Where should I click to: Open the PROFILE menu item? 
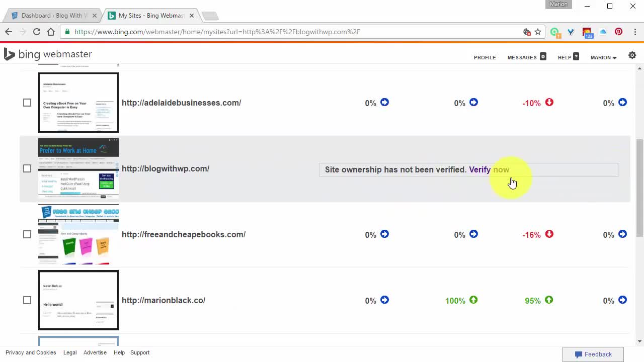pyautogui.click(x=485, y=57)
